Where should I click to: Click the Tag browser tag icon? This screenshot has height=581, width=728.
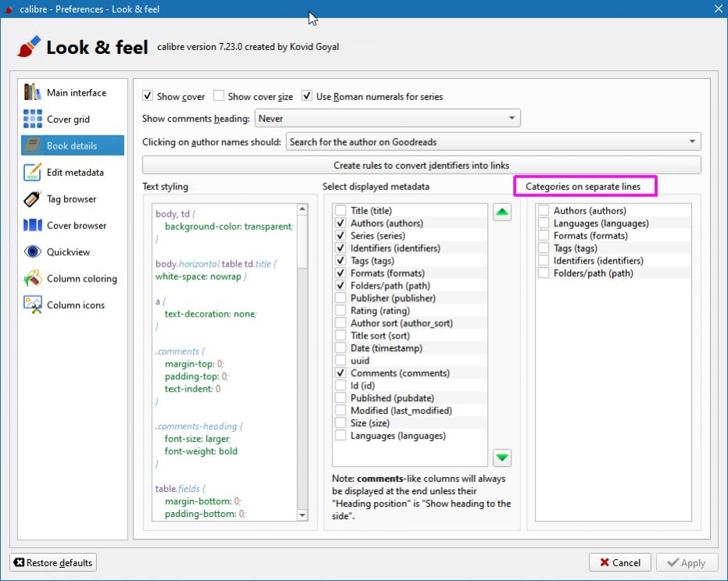click(32, 199)
